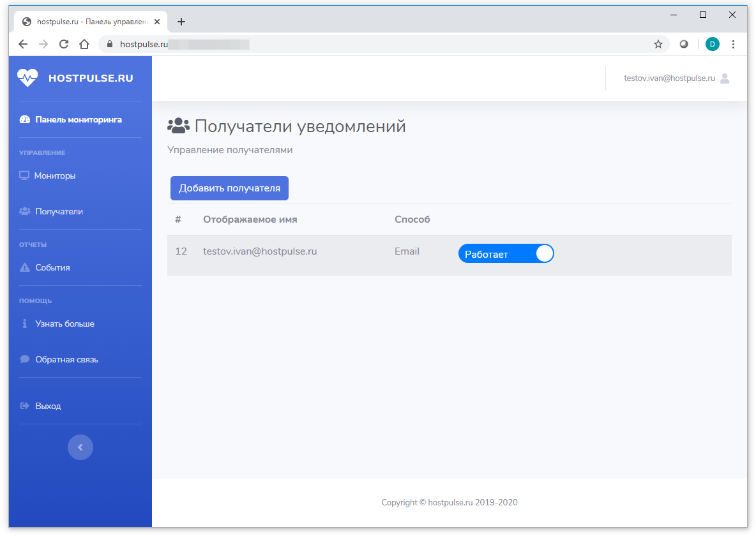Screen dimensions: 756x536
Task: Open Панель мониторинга dashboard in the sidebar
Action: pos(78,119)
